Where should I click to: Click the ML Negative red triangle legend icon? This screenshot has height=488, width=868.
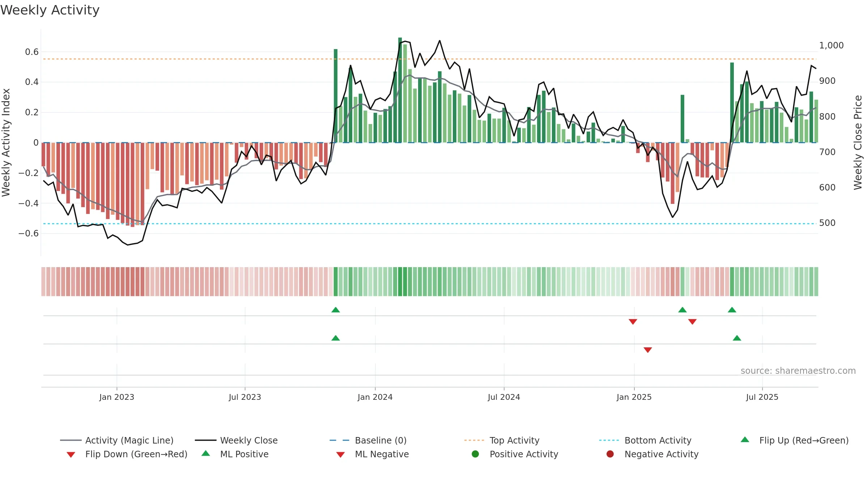coord(340,455)
